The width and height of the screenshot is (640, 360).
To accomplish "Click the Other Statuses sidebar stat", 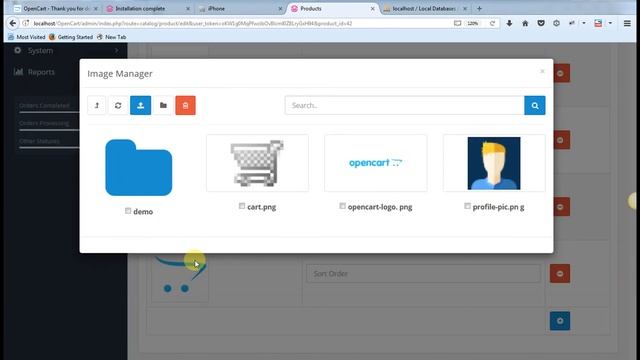I will [x=39, y=141].
